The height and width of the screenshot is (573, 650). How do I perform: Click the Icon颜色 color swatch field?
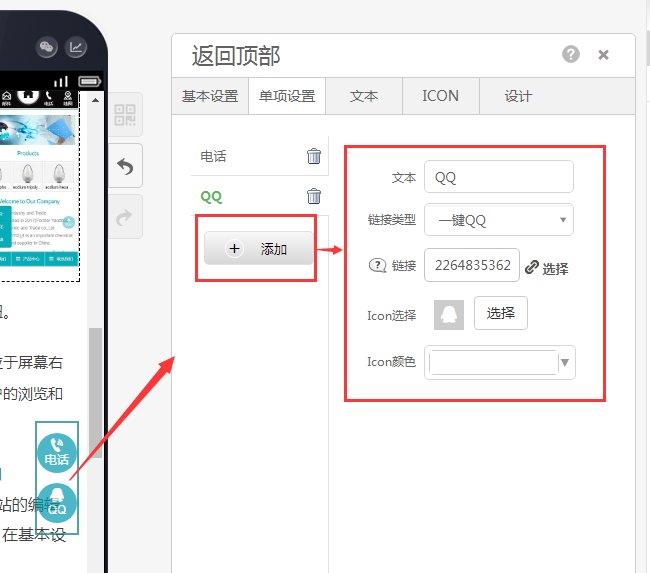[x=493, y=362]
